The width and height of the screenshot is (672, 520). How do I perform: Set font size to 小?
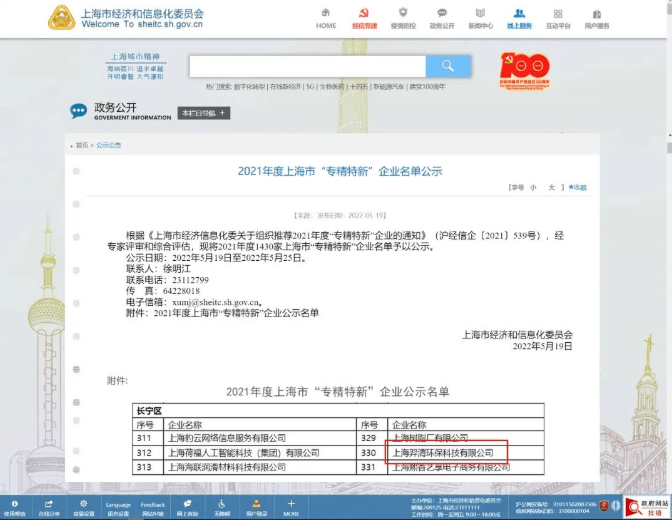coord(533,187)
